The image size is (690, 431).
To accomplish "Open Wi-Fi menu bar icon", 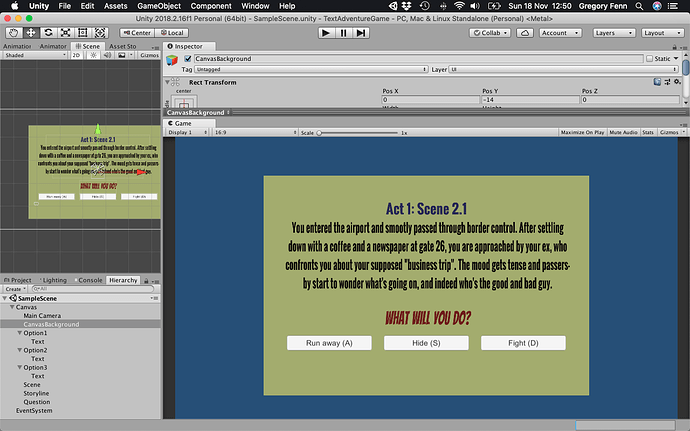I will pyautogui.click(x=459, y=6).
